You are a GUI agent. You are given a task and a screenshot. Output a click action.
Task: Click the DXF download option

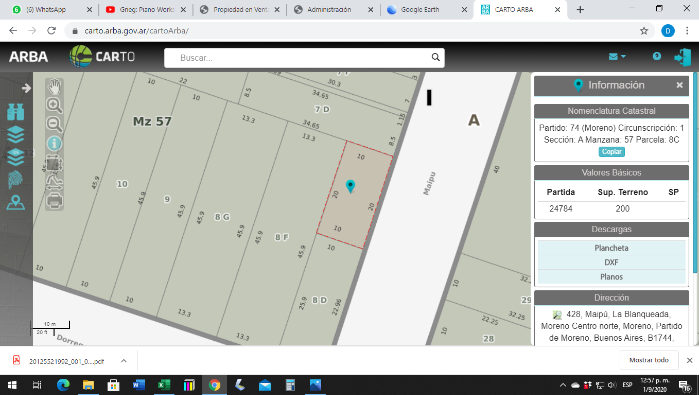pyautogui.click(x=611, y=262)
